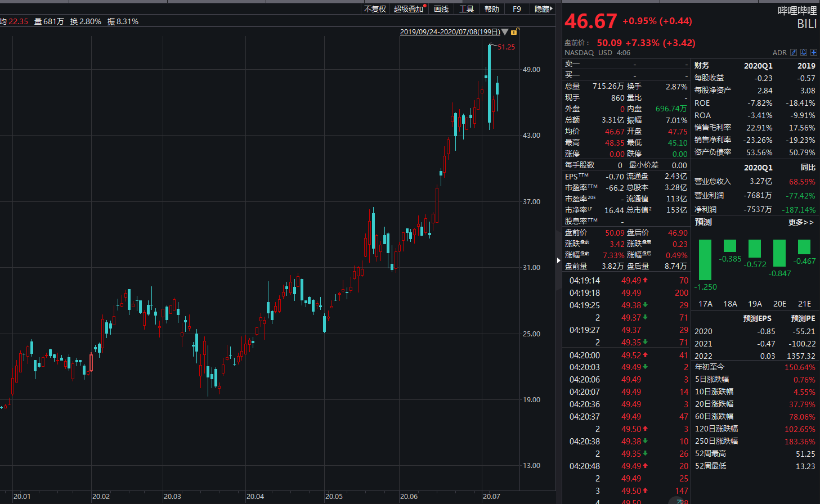Image resolution: width=820 pixels, height=504 pixels.
Task: Click 隐藏 to hide the side panel
Action: point(544,9)
